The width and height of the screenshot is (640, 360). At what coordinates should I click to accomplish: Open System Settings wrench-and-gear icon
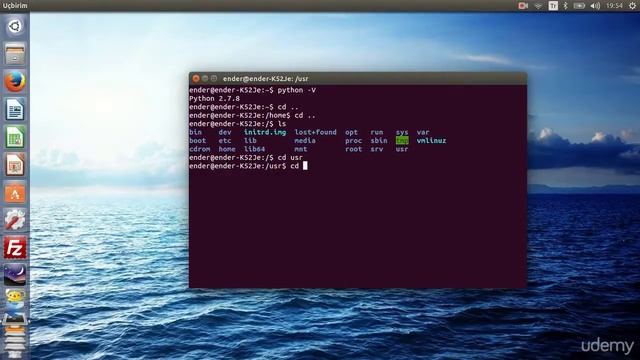click(x=15, y=220)
